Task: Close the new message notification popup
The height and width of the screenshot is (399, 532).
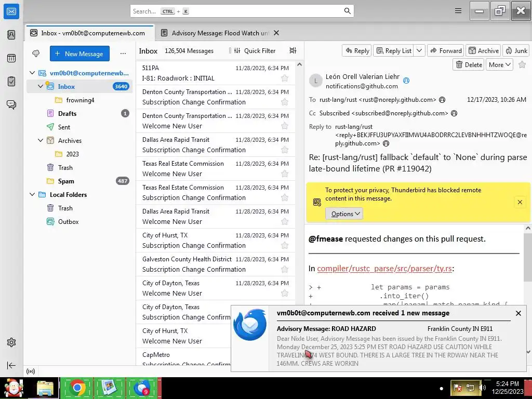Action: coord(518,313)
